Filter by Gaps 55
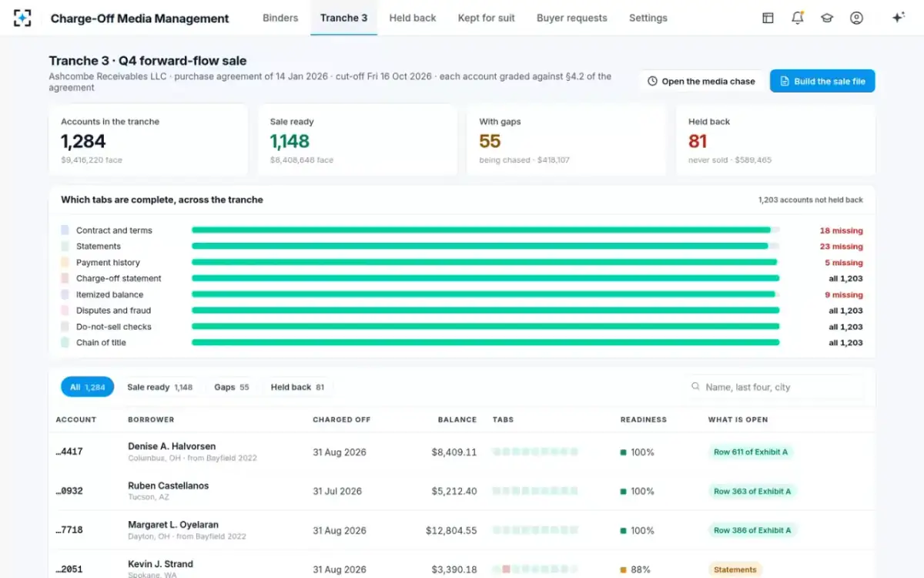 point(232,387)
